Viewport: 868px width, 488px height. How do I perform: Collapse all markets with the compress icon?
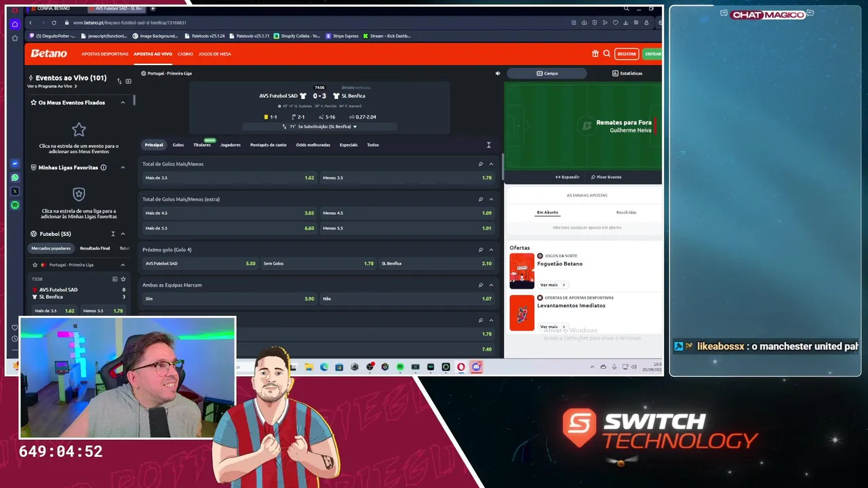pyautogui.click(x=488, y=145)
